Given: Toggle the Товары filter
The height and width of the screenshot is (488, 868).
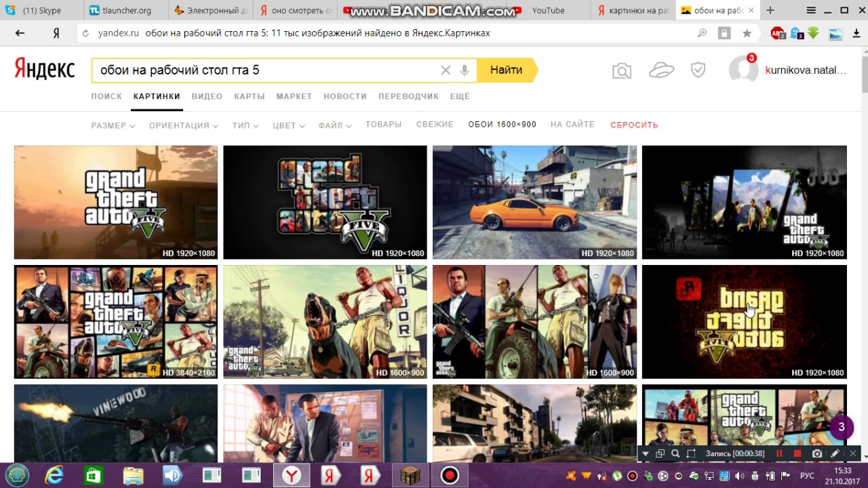Looking at the screenshot, I should point(383,125).
